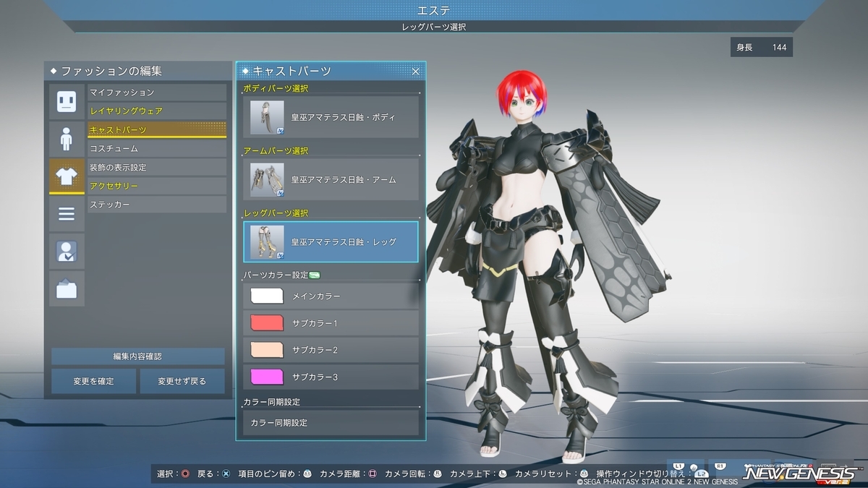The height and width of the screenshot is (488, 868).
Task: Click the white メインカラー swatch
Action: pyautogui.click(x=267, y=296)
